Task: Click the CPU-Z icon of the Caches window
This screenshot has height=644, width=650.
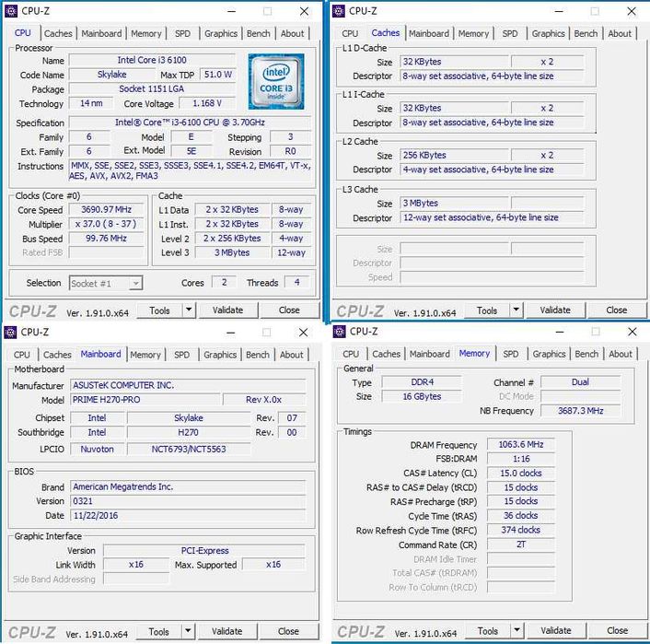Action: coord(338,11)
